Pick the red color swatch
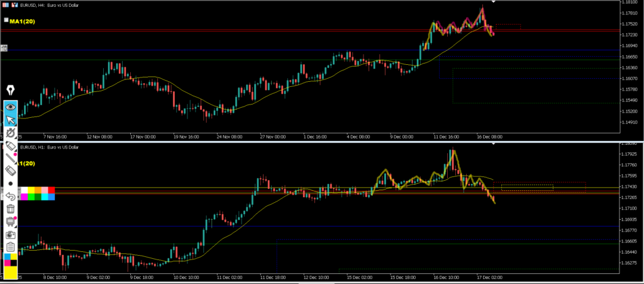 52,190
